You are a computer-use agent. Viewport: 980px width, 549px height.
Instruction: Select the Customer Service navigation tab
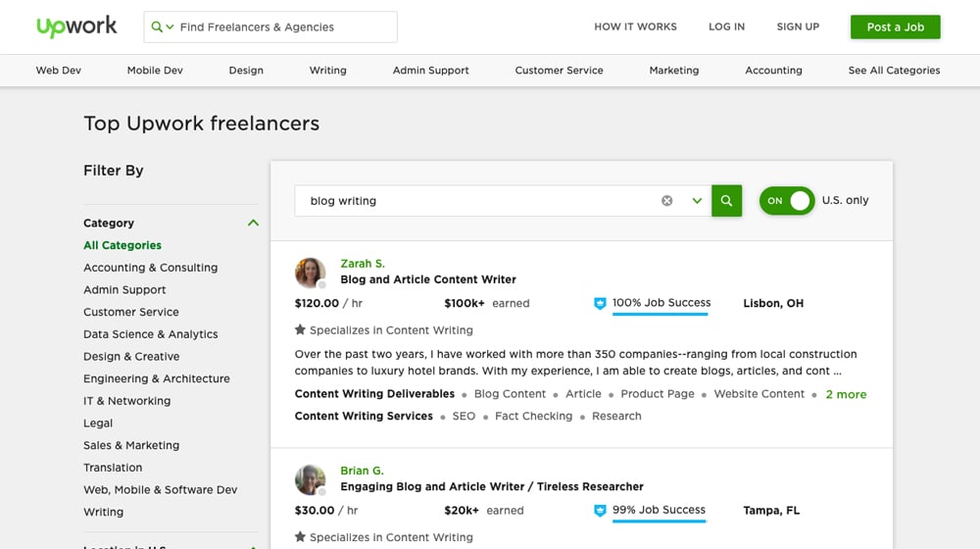[x=559, y=70]
